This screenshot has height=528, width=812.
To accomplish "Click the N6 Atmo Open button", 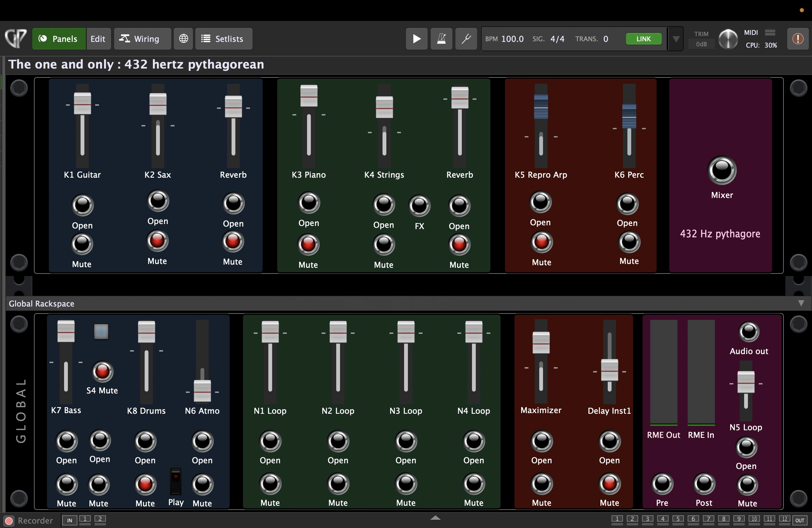I will click(x=202, y=441).
